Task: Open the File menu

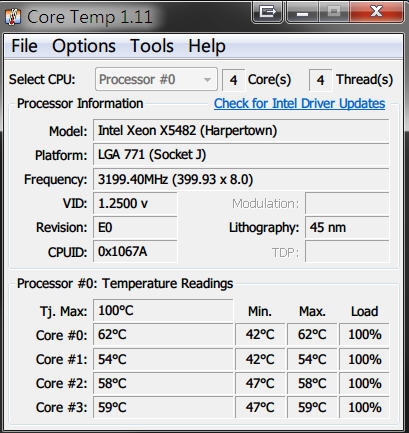Action: 24,46
